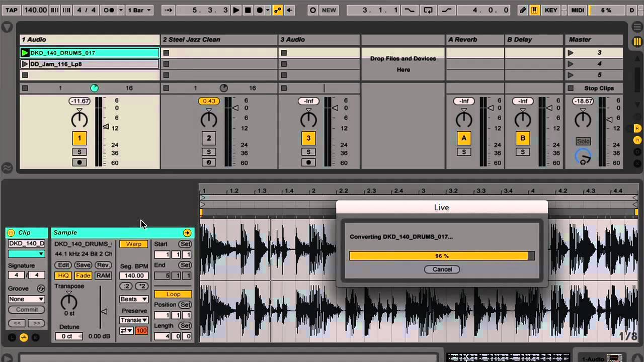Arm track 1 for recording
The image size is (644, 362).
tap(79, 162)
